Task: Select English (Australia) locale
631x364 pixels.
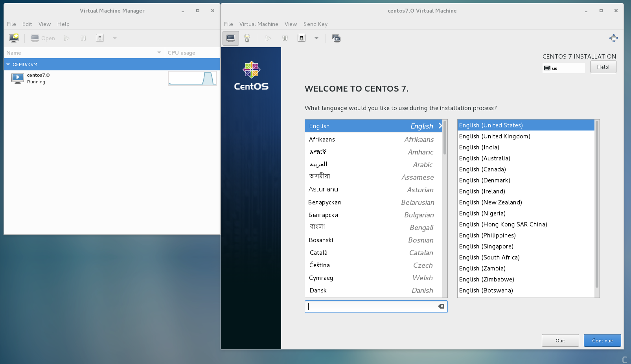Action: 526,158
